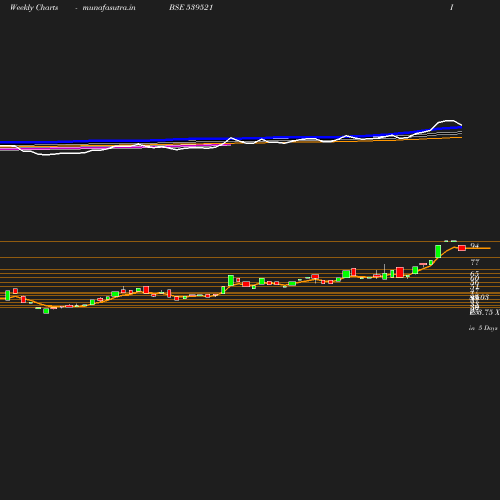Click the "Weekly Charts" title text

tap(34, 8)
